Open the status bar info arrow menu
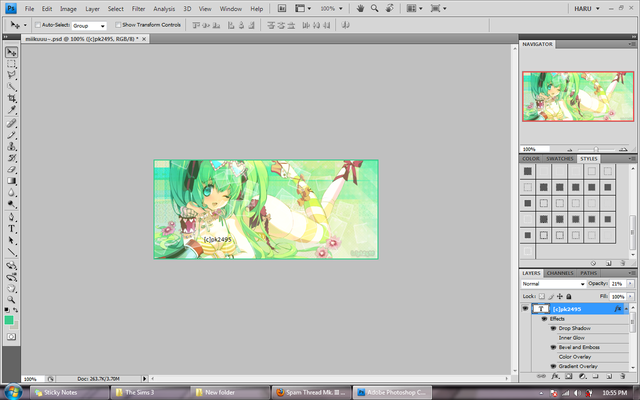This screenshot has height=400, width=640. point(144,379)
